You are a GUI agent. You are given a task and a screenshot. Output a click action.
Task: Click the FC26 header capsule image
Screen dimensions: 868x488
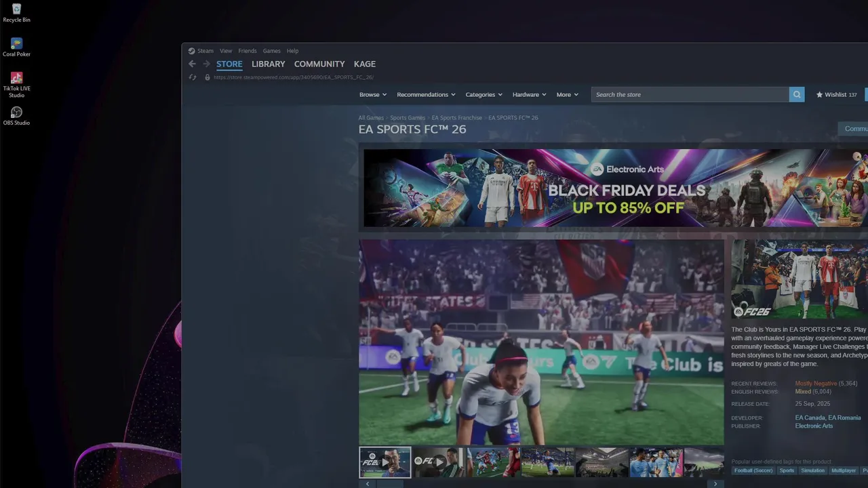tap(800, 279)
